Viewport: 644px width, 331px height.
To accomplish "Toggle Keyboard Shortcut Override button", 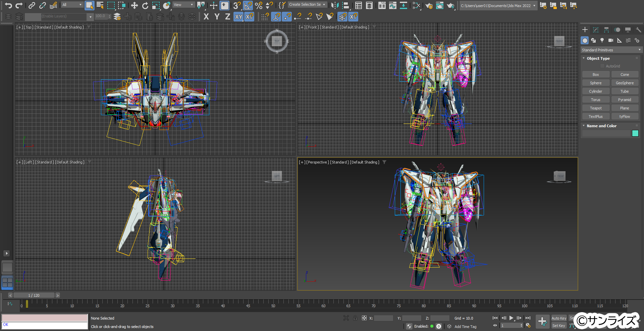I will coord(224,5).
